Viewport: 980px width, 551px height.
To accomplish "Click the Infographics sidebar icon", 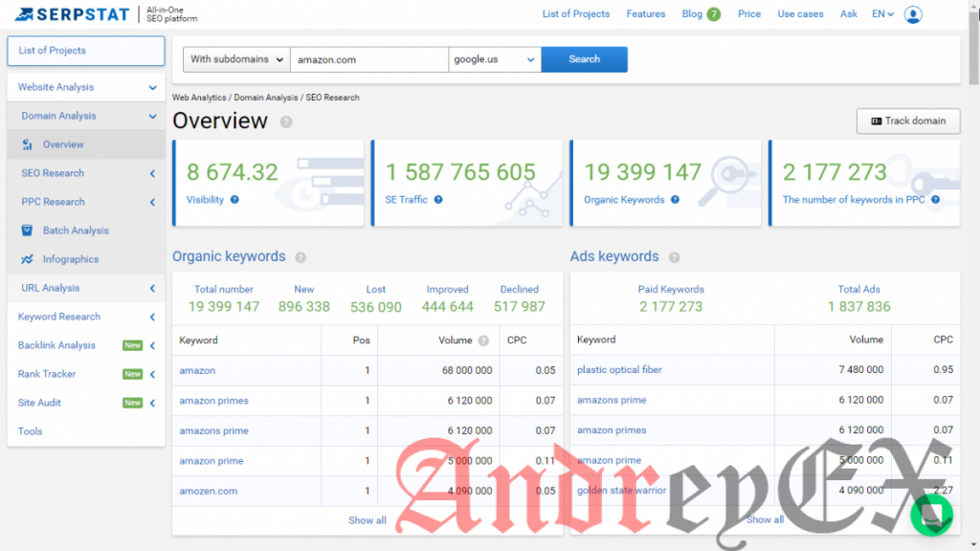I will [x=27, y=259].
